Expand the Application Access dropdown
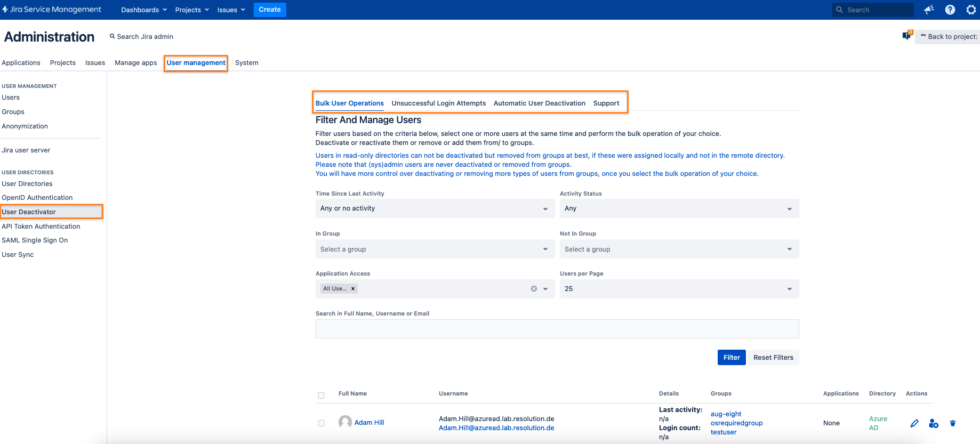Image resolution: width=980 pixels, height=444 pixels. tap(545, 289)
